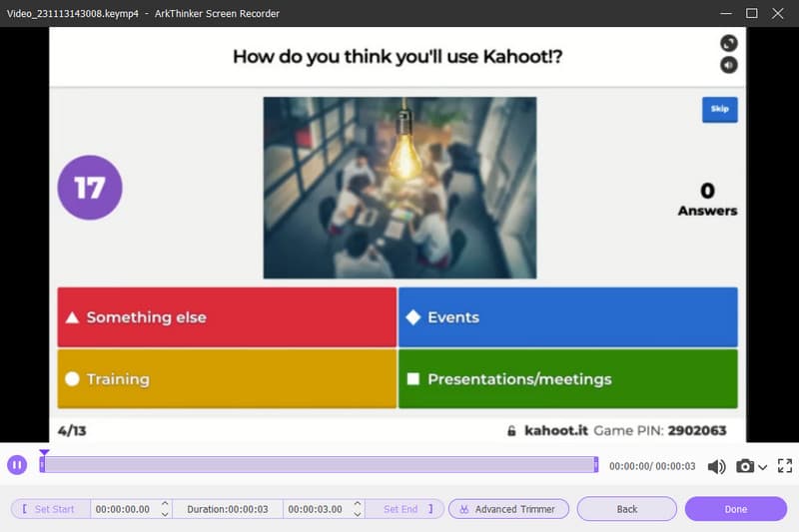Screen dimensions: 799x532
Task: Open the snapshot options dropdown arrow
Action: [762, 467]
